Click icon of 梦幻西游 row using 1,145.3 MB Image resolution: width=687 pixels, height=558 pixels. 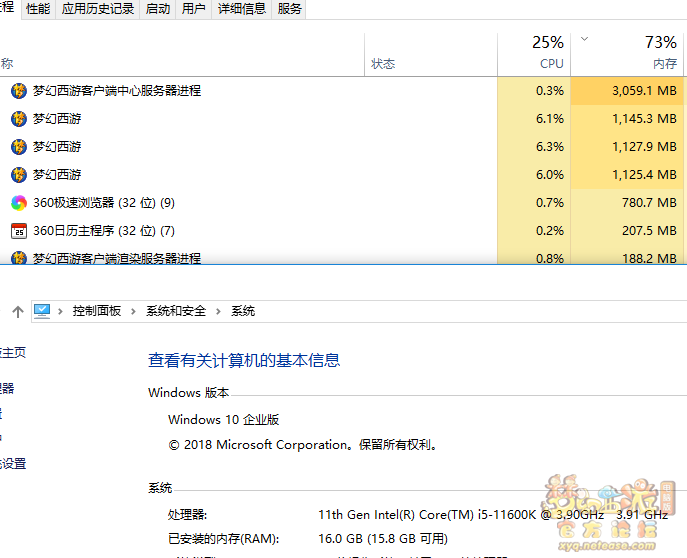click(19, 119)
